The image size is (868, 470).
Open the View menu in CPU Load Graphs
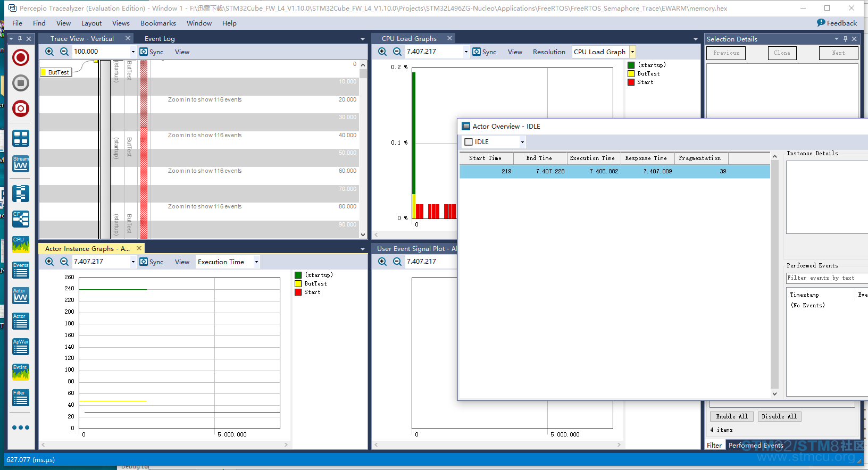pyautogui.click(x=515, y=52)
